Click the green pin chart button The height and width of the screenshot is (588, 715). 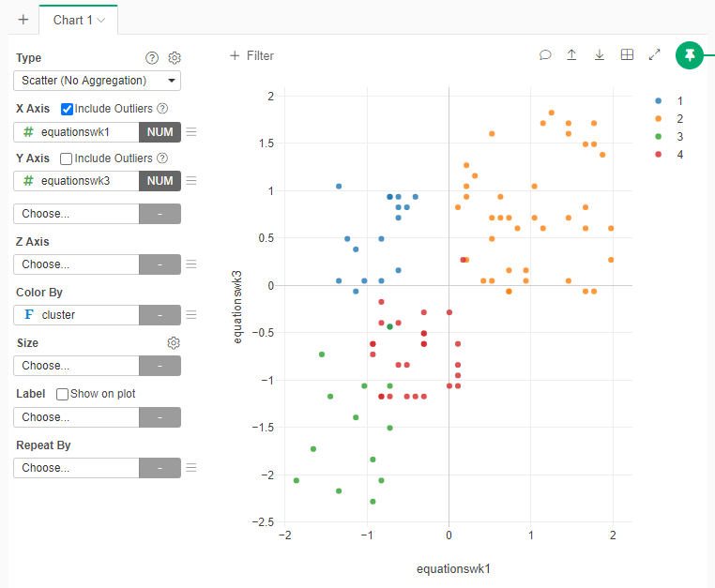pyautogui.click(x=690, y=56)
